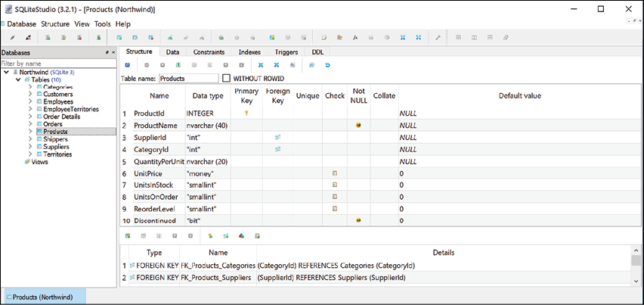Screen dimensions: 644x305
Task: Select the Views node in tree
Action: (39, 162)
